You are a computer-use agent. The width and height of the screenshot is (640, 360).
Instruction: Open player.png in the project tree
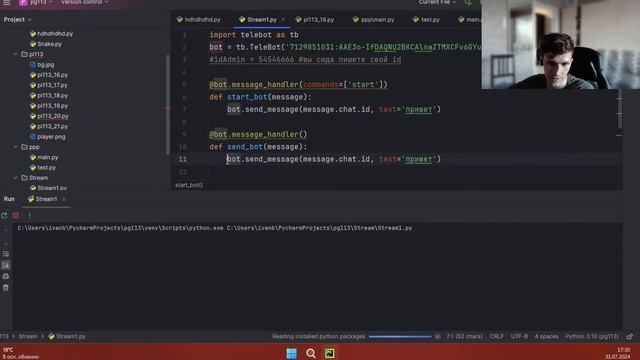[x=47, y=137]
